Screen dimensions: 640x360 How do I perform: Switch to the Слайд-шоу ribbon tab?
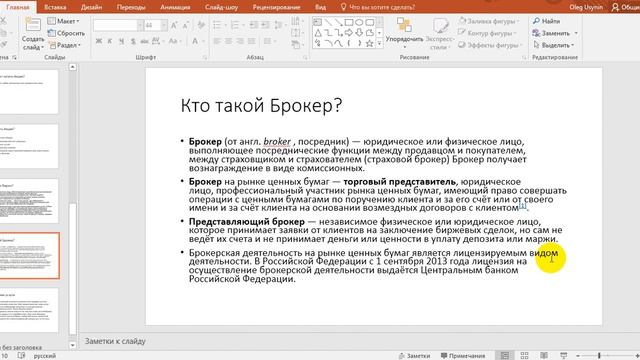click(x=221, y=7)
